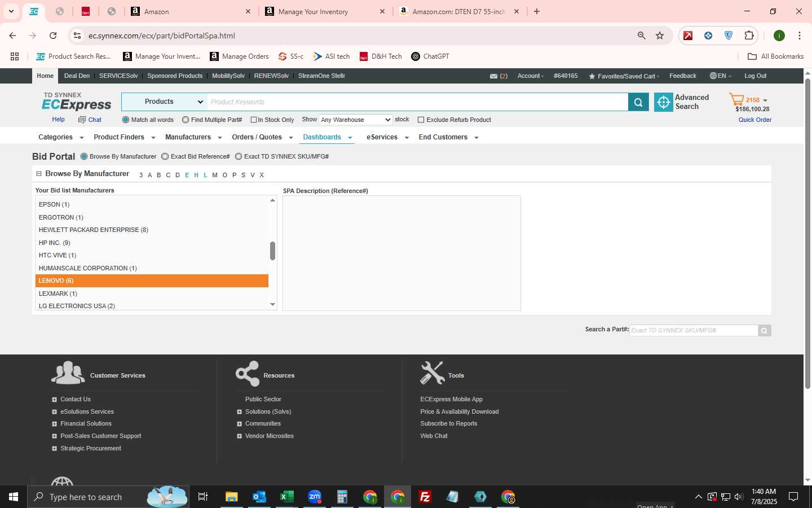This screenshot has width=812, height=508.
Task: Click the Chat icon link
Action: pyautogui.click(x=82, y=120)
